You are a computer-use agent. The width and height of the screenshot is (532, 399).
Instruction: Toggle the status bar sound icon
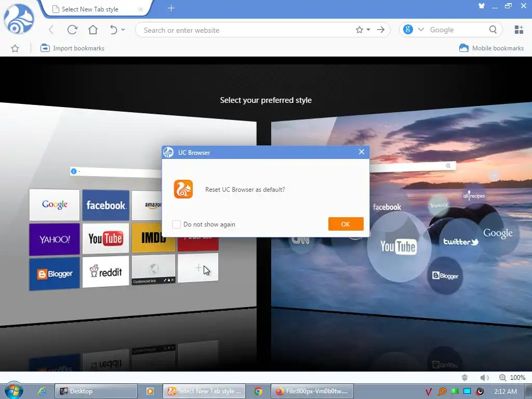(x=484, y=378)
